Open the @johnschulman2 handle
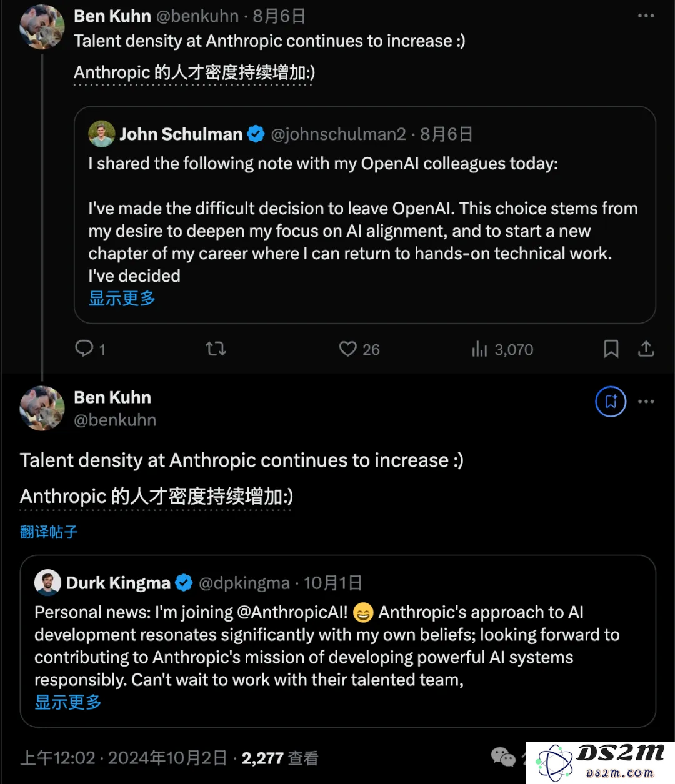 coord(338,134)
